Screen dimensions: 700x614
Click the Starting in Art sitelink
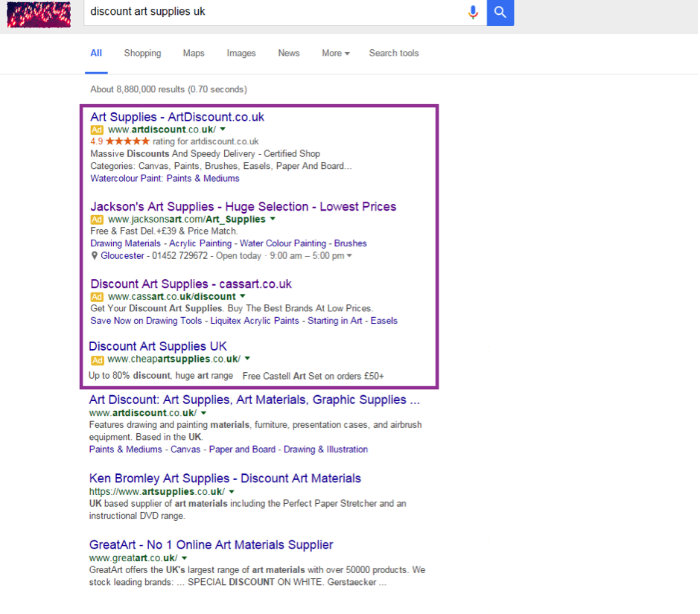[x=335, y=321]
